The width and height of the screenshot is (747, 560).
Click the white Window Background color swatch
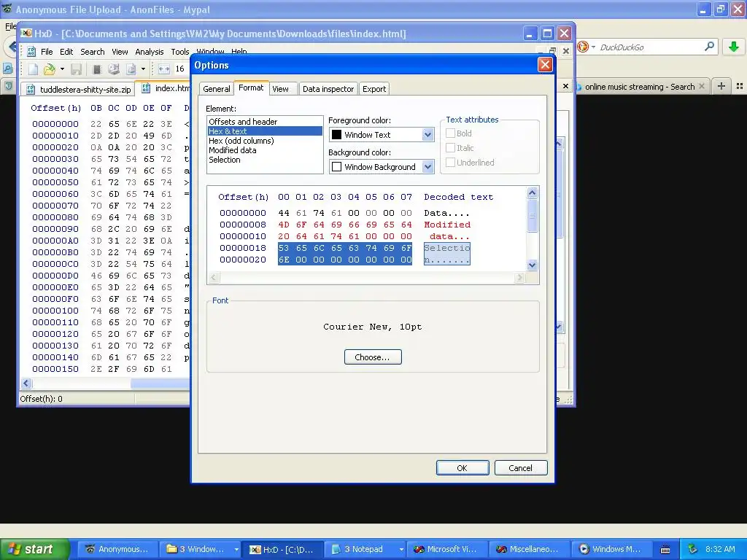[x=336, y=167]
